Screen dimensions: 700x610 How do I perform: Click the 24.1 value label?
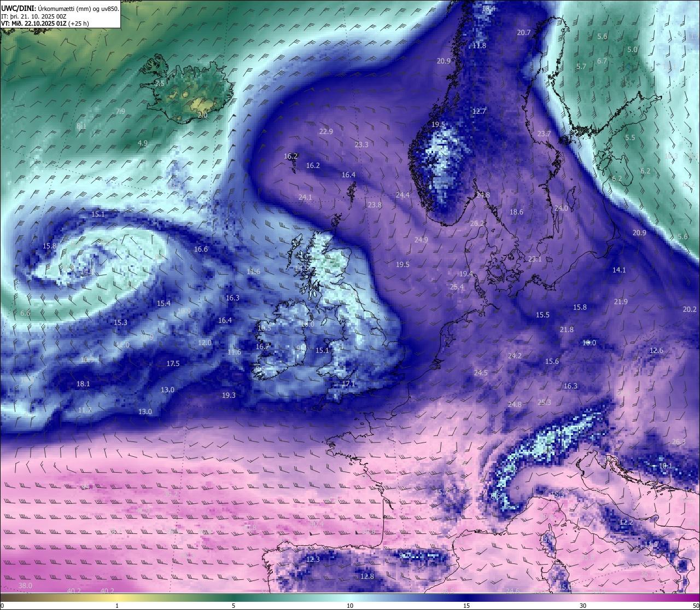(x=305, y=197)
